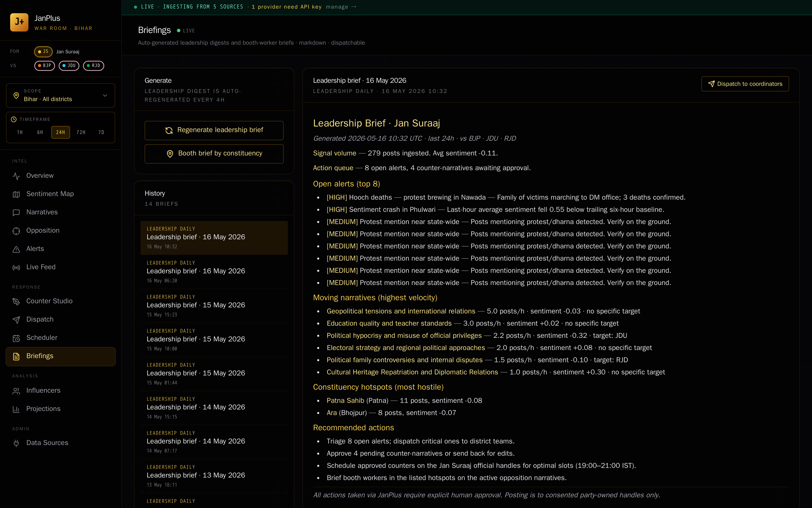Viewport: 812px width, 508px height.
Task: Click the Hooch deaths HIGH alert line
Action: (x=506, y=198)
